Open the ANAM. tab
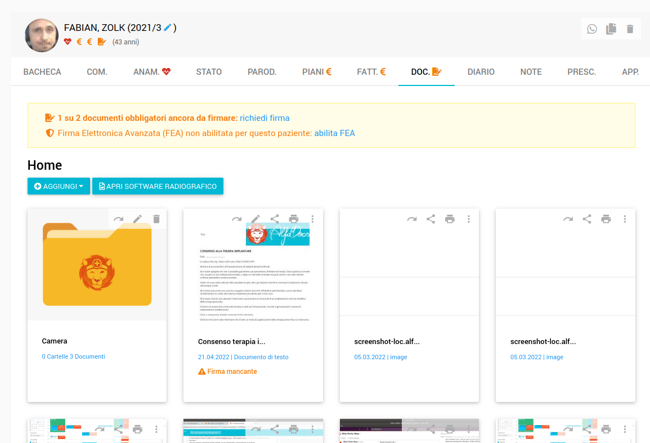 click(x=152, y=72)
